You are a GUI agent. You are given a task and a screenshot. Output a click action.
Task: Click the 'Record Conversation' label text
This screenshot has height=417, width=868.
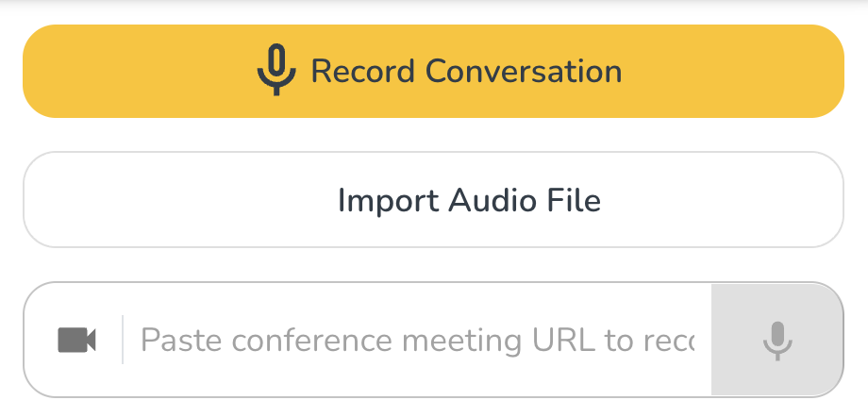[x=466, y=72]
